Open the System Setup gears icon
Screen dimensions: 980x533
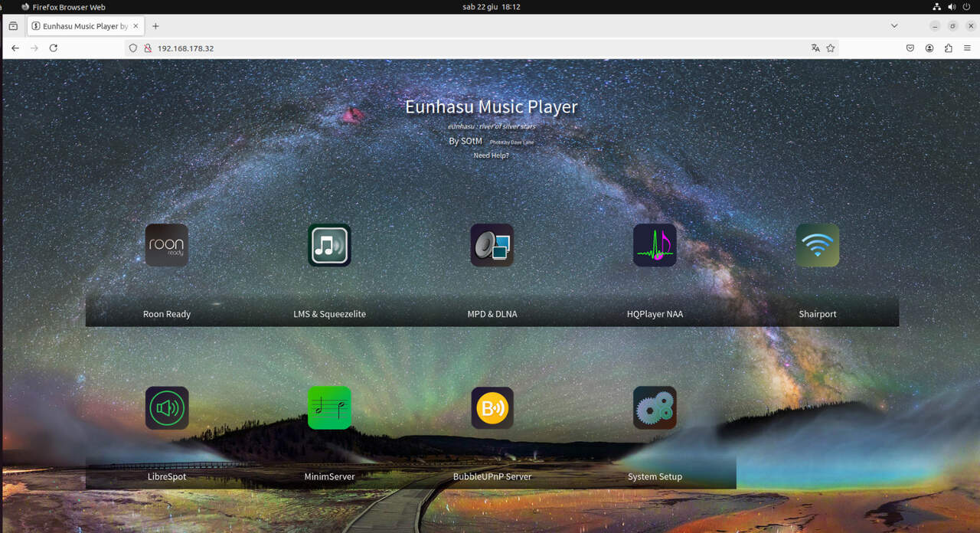click(x=655, y=407)
